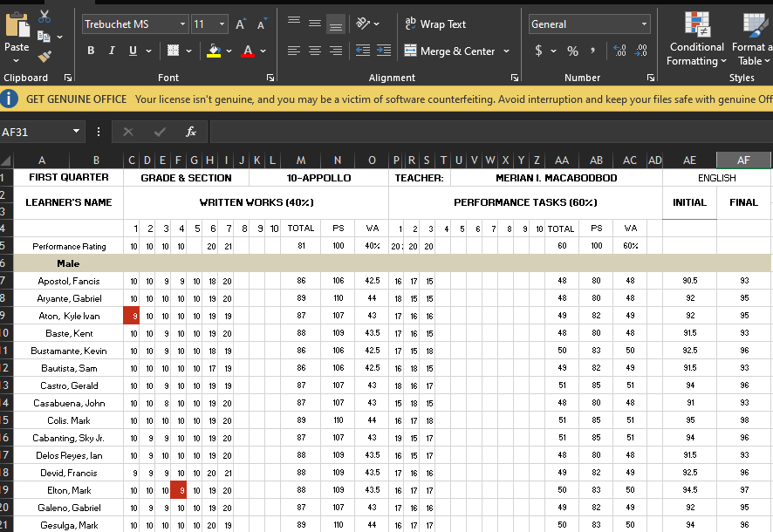Screen dimensions: 773x532
Task: Align text to the middle
Action: tap(315, 24)
